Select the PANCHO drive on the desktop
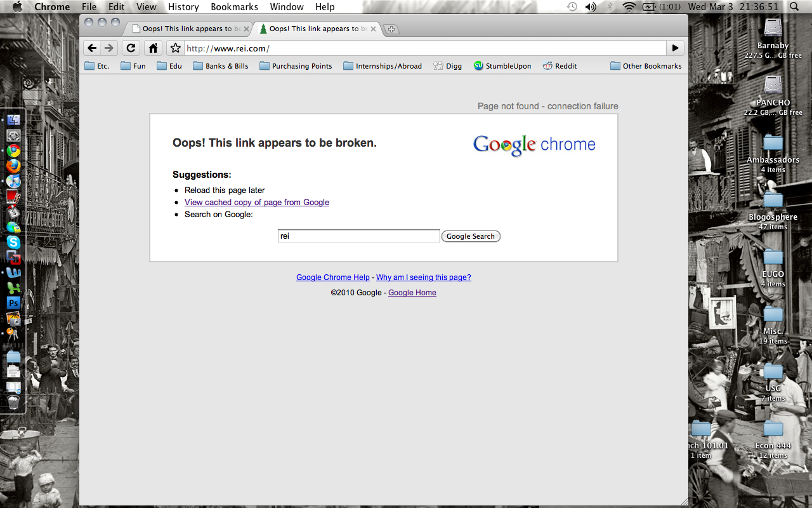This screenshot has height=508, width=812. 773,95
